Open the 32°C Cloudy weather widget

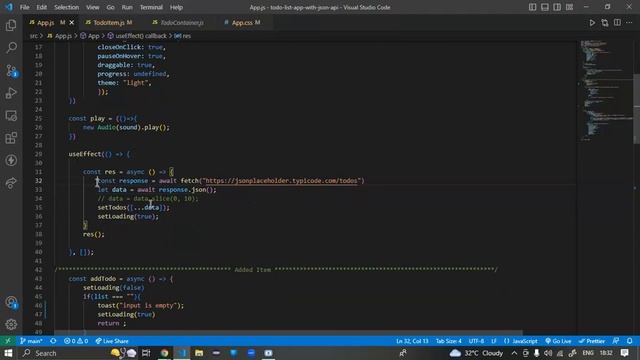point(476,353)
